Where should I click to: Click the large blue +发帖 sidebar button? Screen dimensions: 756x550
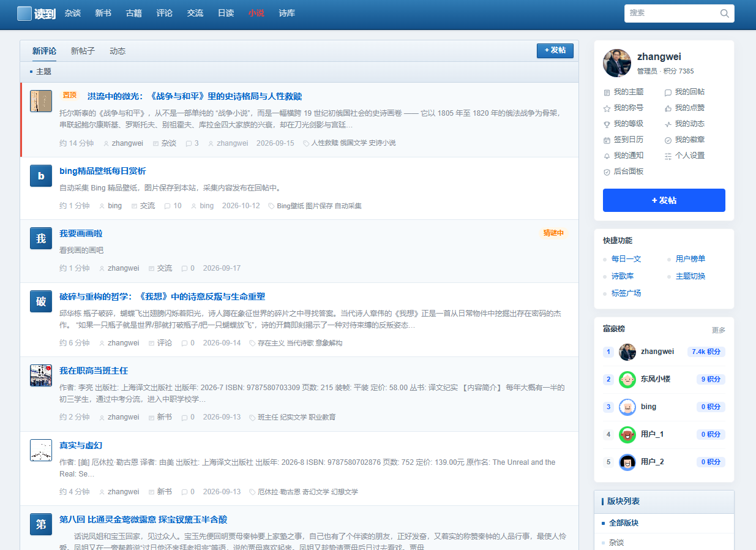[664, 200]
